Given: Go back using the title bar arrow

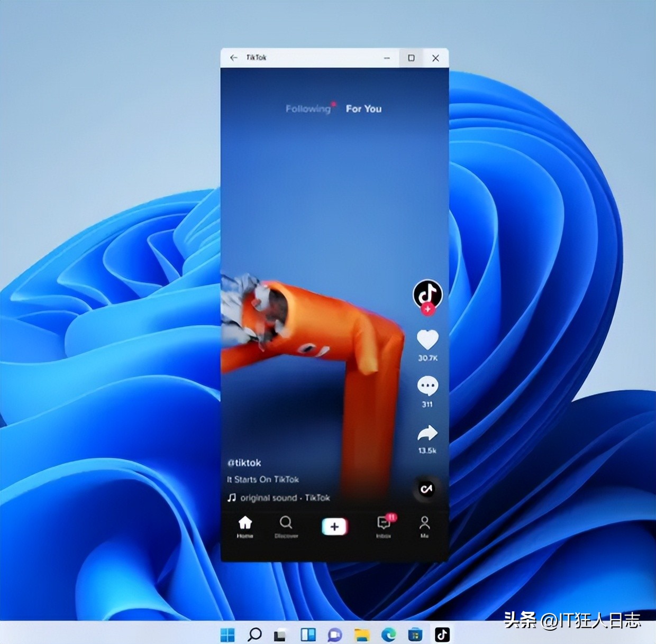Looking at the screenshot, I should point(234,58).
